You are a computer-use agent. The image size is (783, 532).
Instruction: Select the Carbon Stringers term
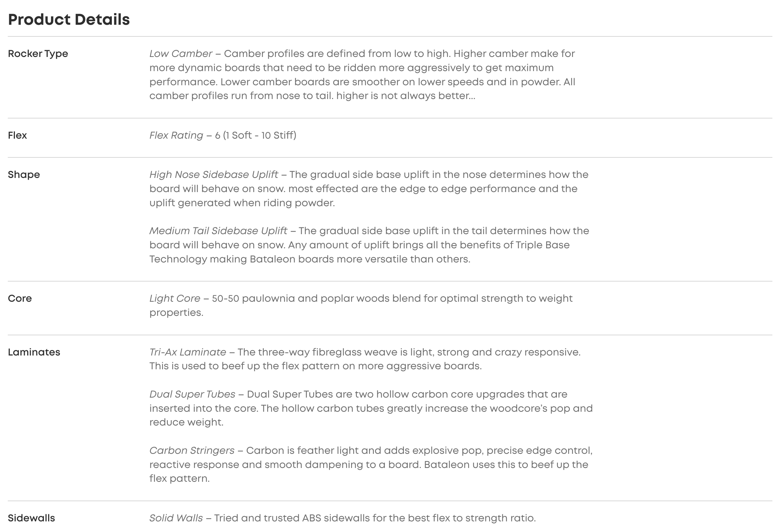click(x=192, y=451)
